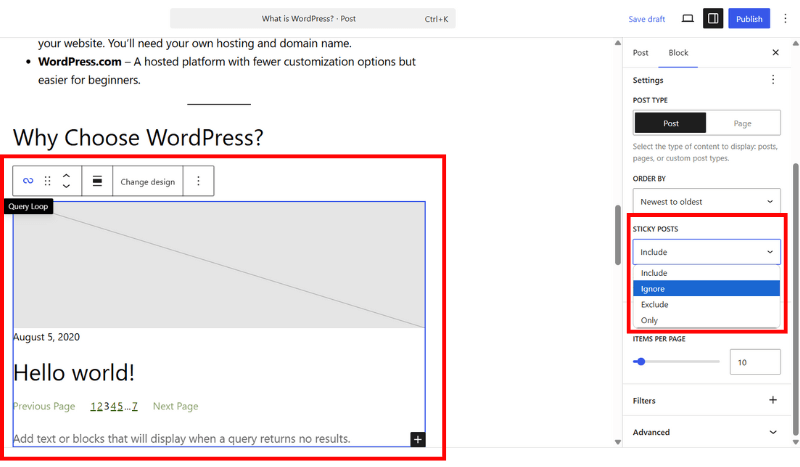
Task: Add a filter with the plus icon
Action: tap(773, 400)
